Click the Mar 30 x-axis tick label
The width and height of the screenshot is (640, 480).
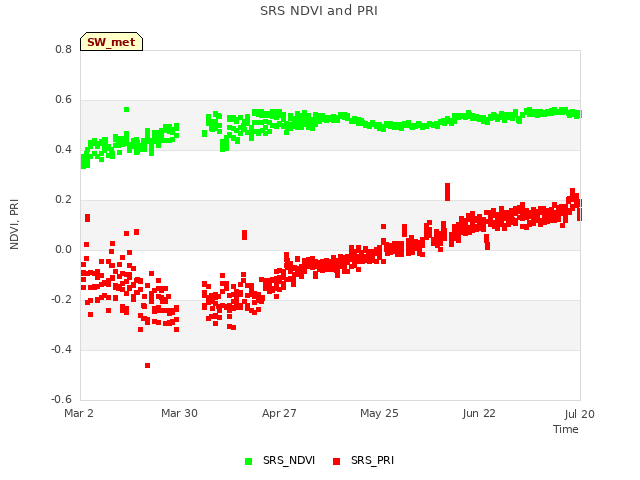(x=179, y=413)
